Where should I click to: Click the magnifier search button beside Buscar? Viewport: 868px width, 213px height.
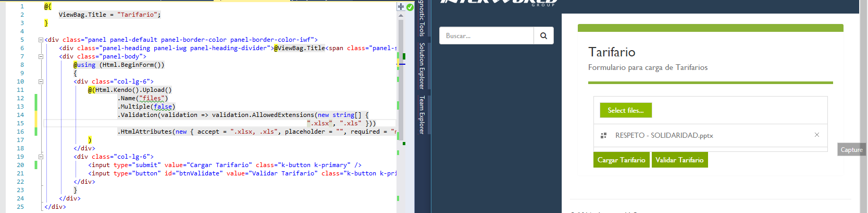[543, 35]
